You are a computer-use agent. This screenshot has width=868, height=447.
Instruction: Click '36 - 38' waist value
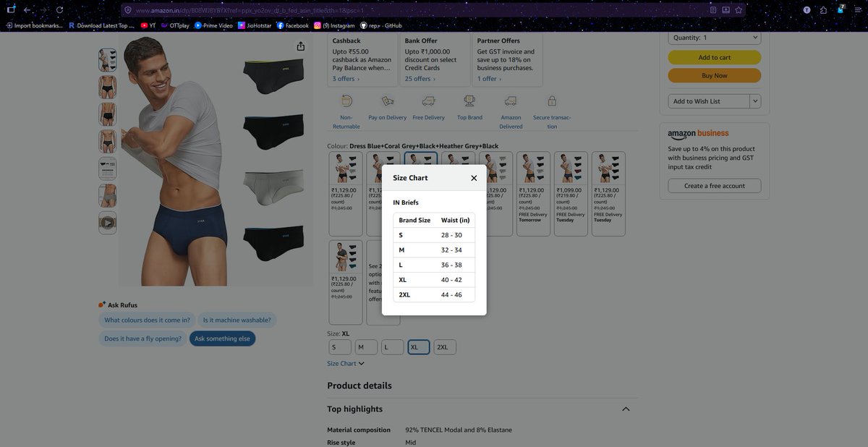451,265
